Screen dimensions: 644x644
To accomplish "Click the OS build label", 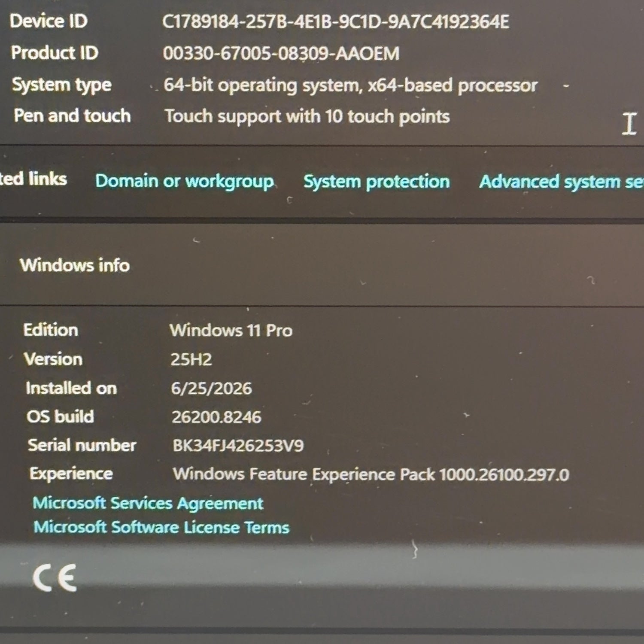I will click(x=60, y=416).
